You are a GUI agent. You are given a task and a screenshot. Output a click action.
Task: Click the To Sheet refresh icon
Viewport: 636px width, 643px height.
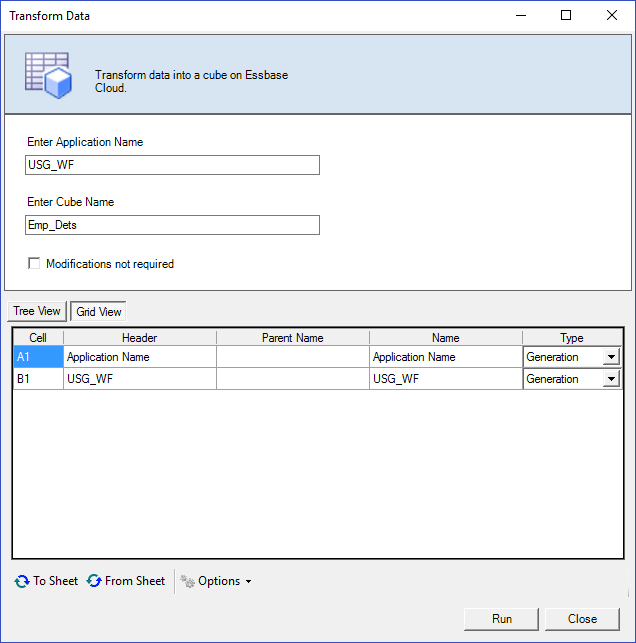22,581
